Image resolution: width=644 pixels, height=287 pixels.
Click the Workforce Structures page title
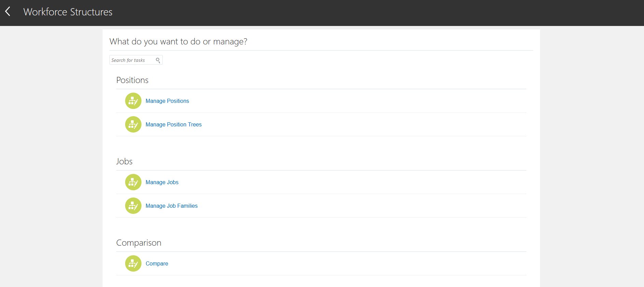[x=68, y=12]
